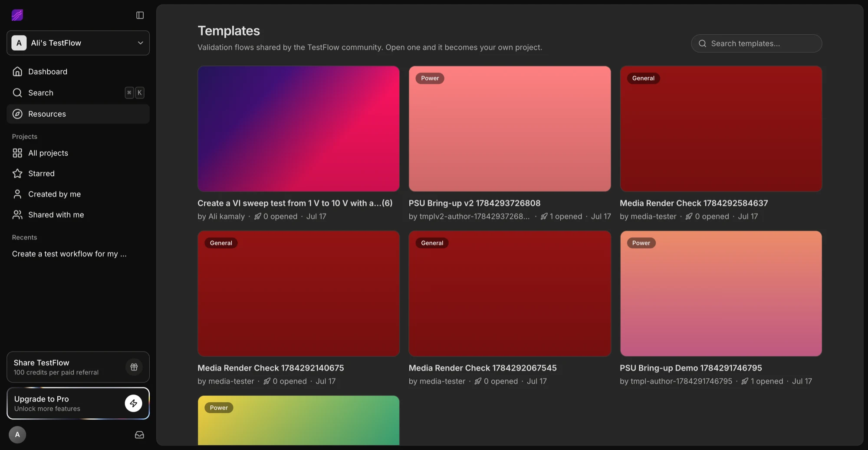Image resolution: width=868 pixels, height=450 pixels.
Task: Click the All projects grid icon
Action: (x=17, y=153)
